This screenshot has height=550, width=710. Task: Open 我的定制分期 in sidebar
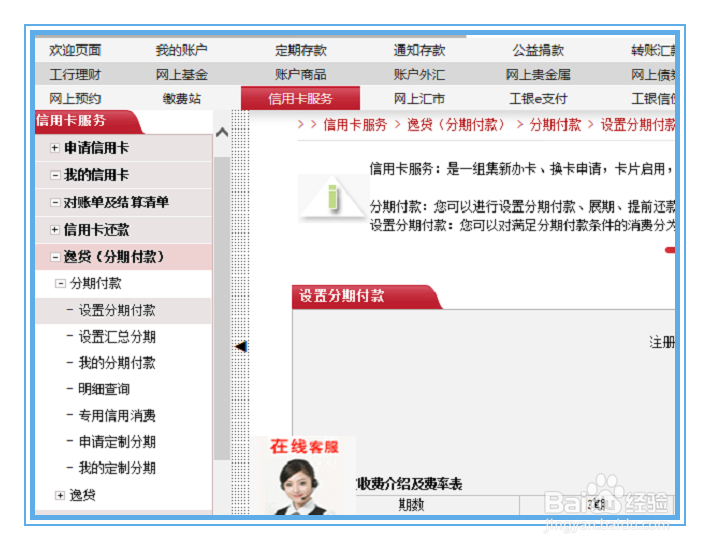click(x=117, y=468)
